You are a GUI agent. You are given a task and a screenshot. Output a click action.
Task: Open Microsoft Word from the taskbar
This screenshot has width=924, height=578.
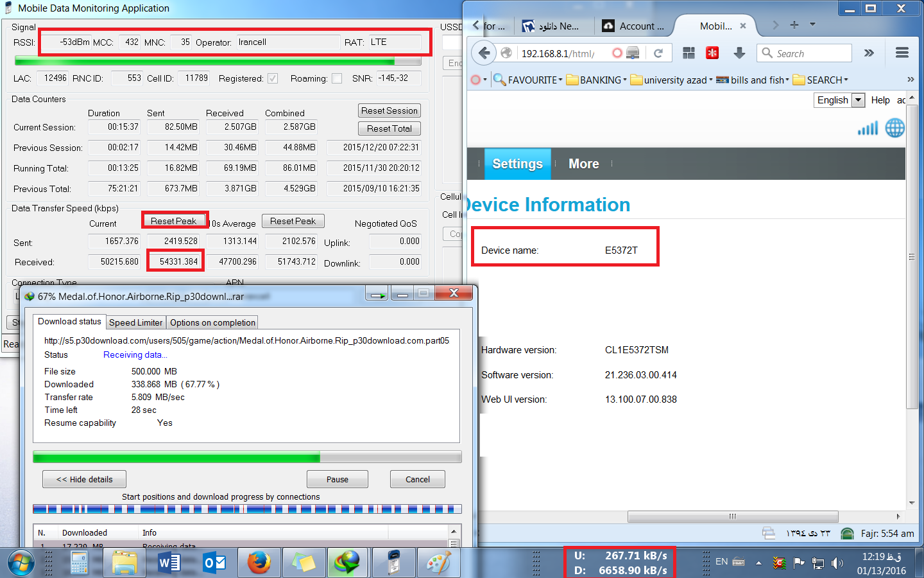pyautogui.click(x=169, y=563)
